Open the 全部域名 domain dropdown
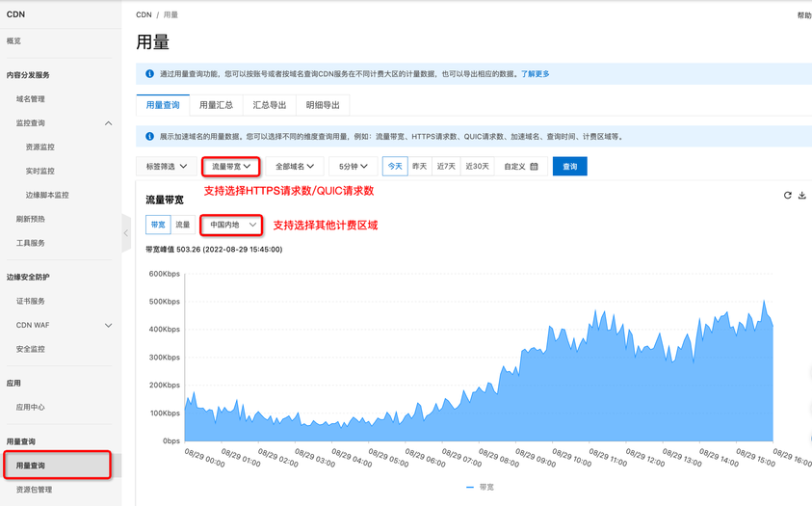812x506 pixels. (295, 166)
